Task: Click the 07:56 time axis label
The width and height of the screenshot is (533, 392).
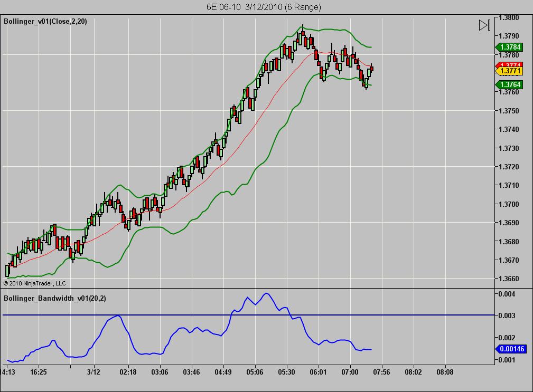Action: 382,372
